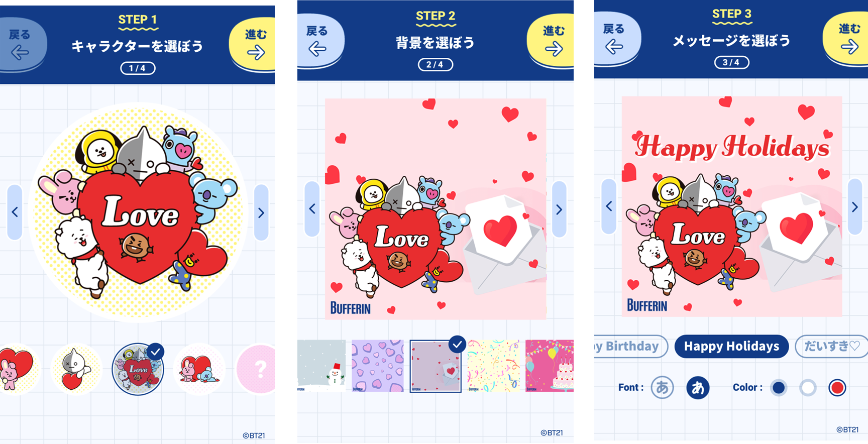Proceed forward from STEP 3 message screen
Viewport: 868px width, 444px height.
coord(846,39)
